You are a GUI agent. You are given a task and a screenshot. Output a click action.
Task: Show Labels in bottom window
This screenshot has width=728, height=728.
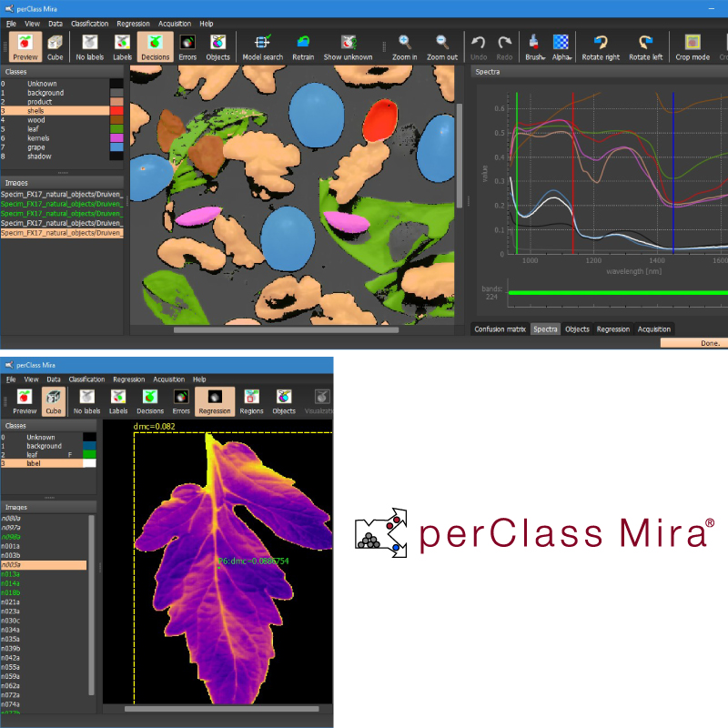coord(118,401)
